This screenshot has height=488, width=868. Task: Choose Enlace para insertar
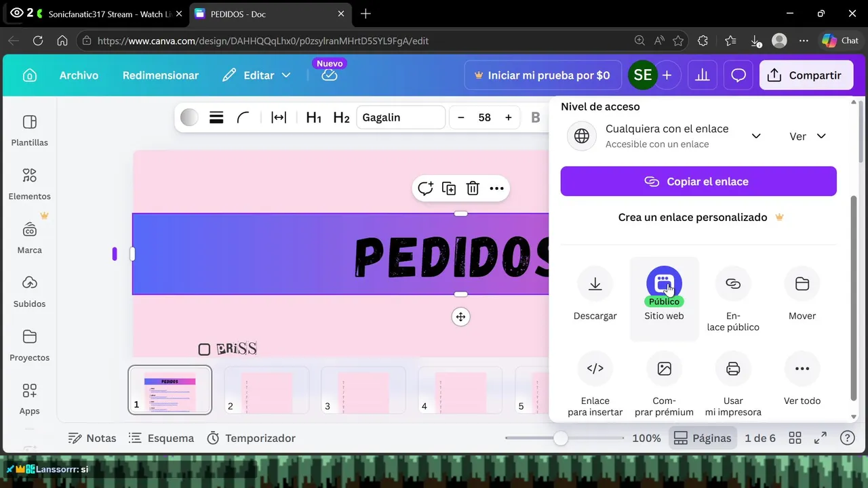[595, 384]
